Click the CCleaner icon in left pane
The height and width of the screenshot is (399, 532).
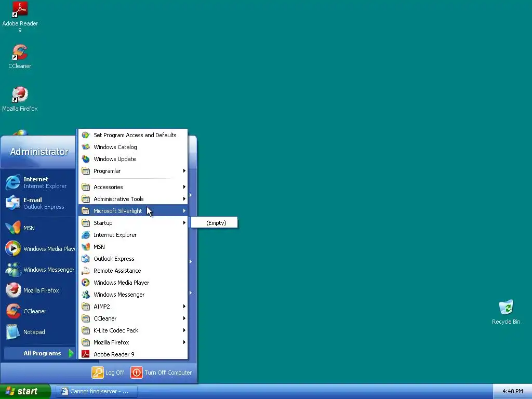pos(13,311)
